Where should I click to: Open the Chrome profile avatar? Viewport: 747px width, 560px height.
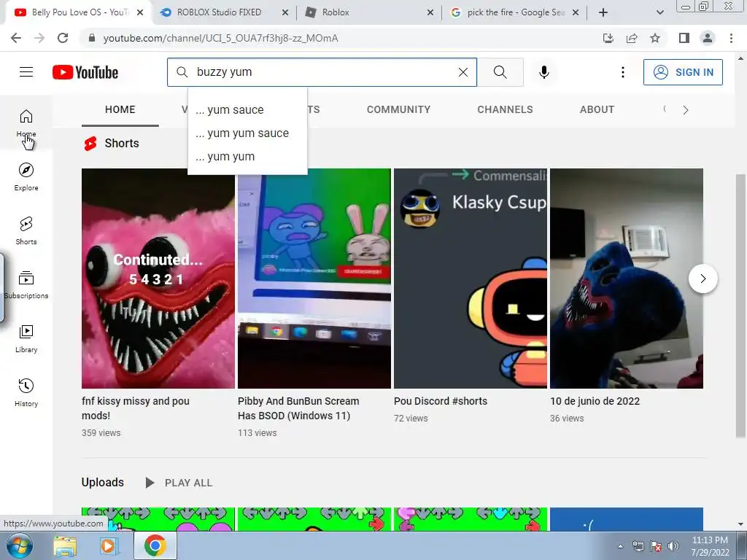(708, 38)
